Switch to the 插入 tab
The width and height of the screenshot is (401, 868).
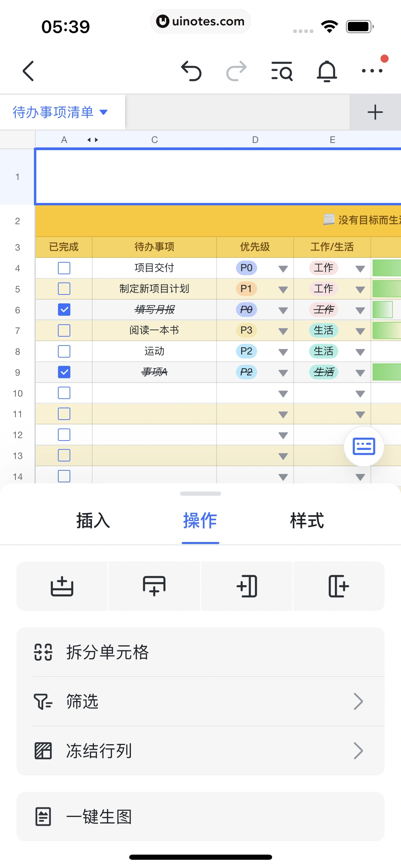coord(93,520)
